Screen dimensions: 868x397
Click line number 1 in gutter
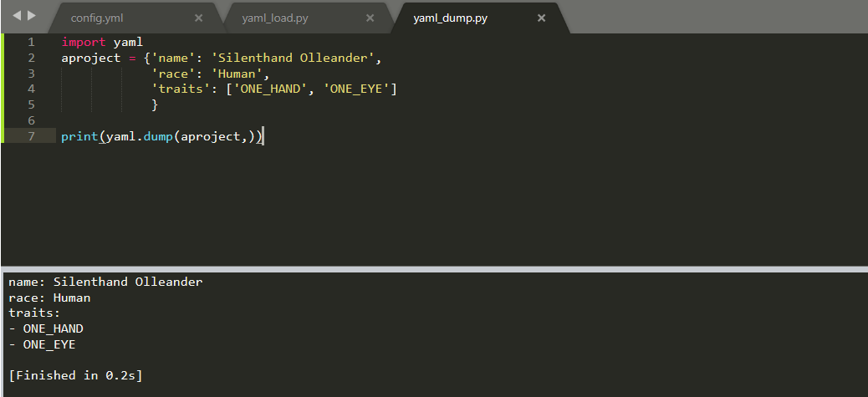31,42
